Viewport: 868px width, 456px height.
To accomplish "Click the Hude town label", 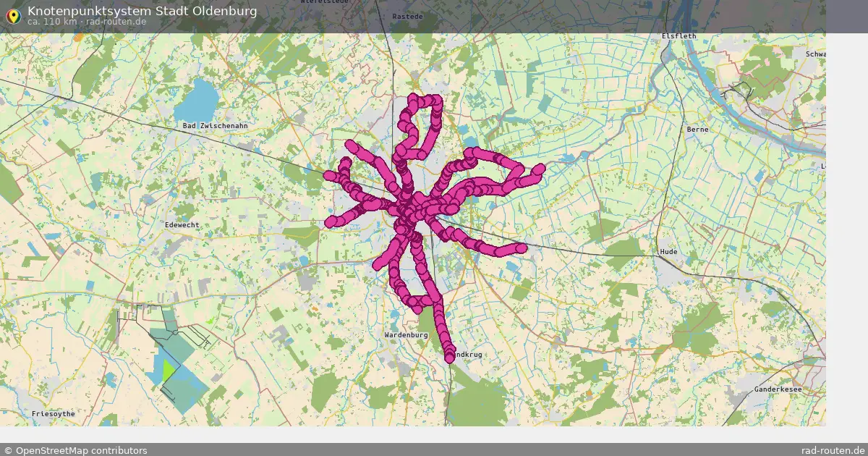I will click(668, 253).
